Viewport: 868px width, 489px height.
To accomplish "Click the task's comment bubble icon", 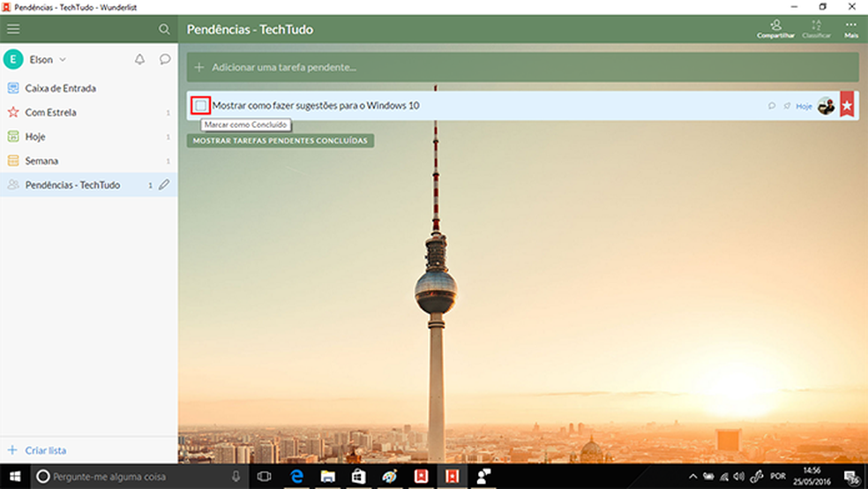I will [x=772, y=106].
